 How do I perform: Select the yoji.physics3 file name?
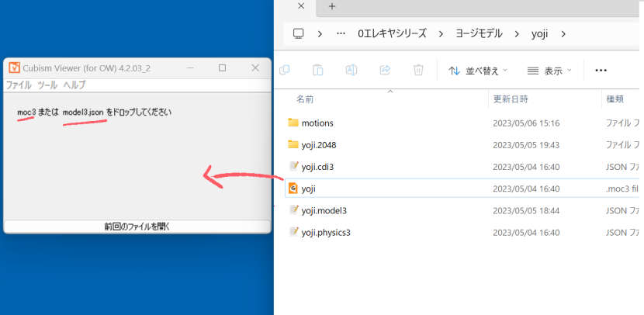click(x=326, y=233)
